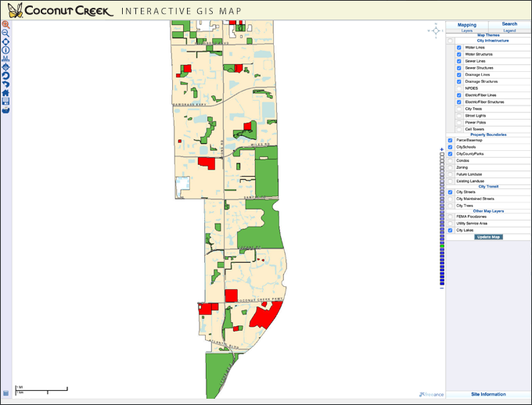Click the pan navigation compass

tap(435, 30)
